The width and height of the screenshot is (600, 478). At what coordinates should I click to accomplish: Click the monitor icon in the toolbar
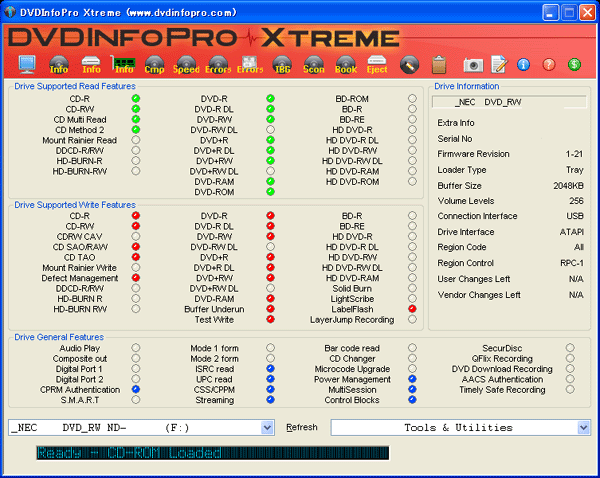(x=26, y=65)
